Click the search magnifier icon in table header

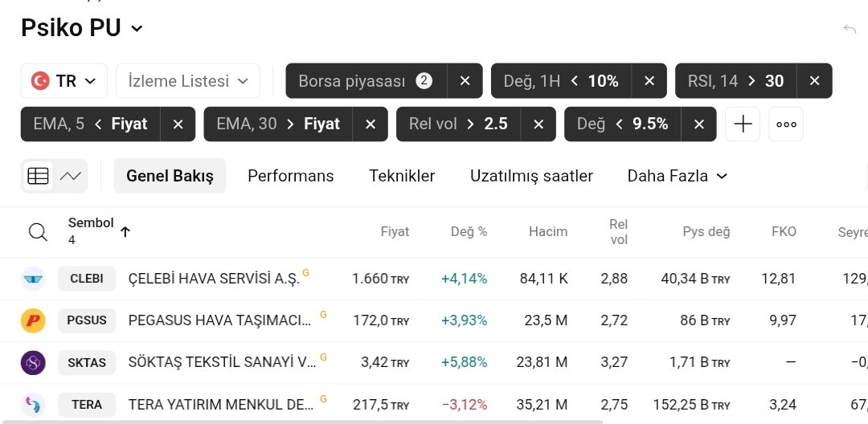(x=38, y=231)
